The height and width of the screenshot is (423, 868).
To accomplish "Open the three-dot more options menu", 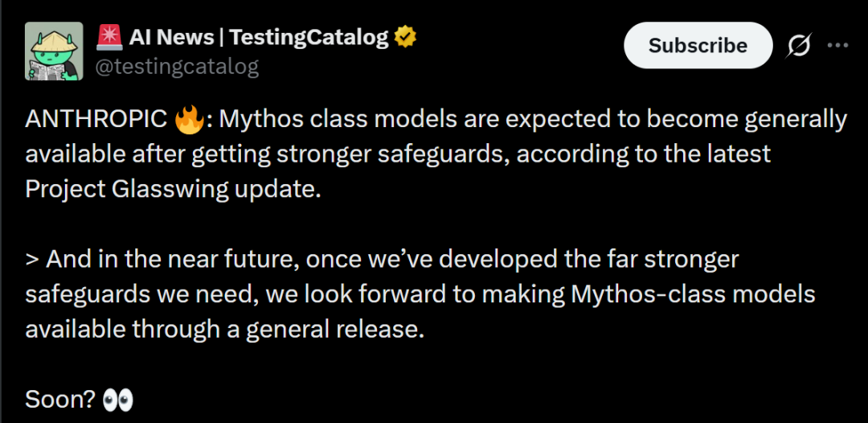I will pos(838,45).
